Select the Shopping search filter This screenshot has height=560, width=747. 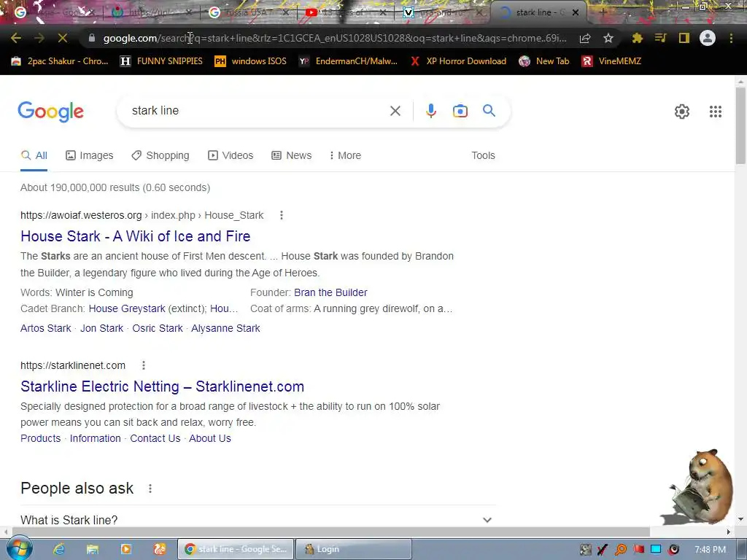(x=160, y=156)
